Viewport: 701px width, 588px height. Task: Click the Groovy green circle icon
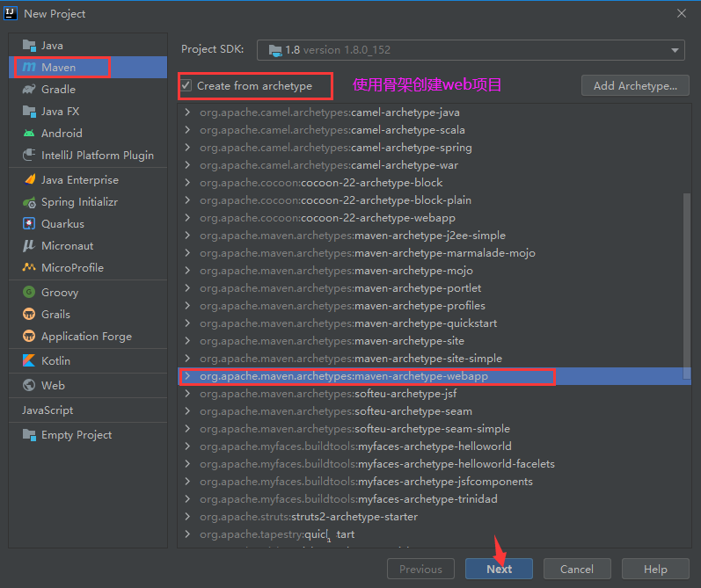[29, 292]
